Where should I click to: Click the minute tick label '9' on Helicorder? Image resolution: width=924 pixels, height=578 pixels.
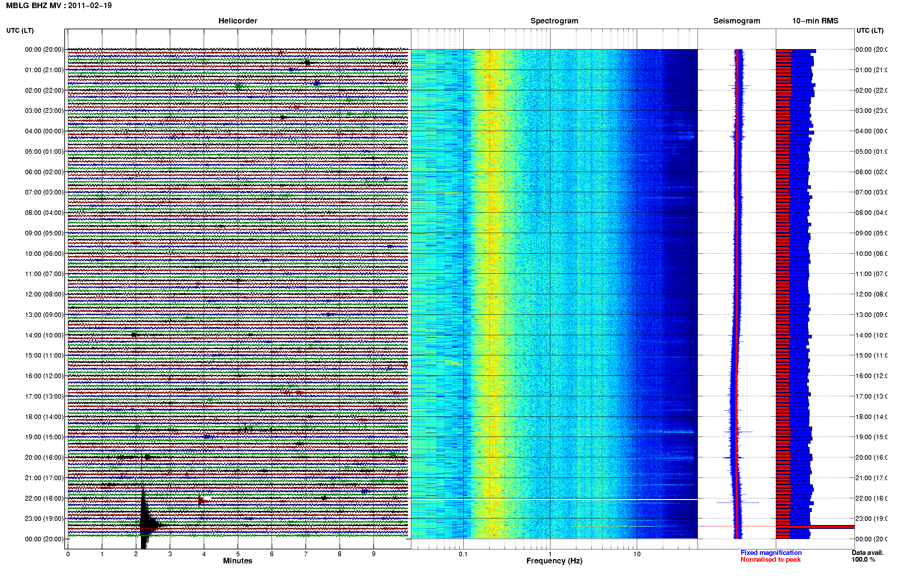(x=374, y=554)
